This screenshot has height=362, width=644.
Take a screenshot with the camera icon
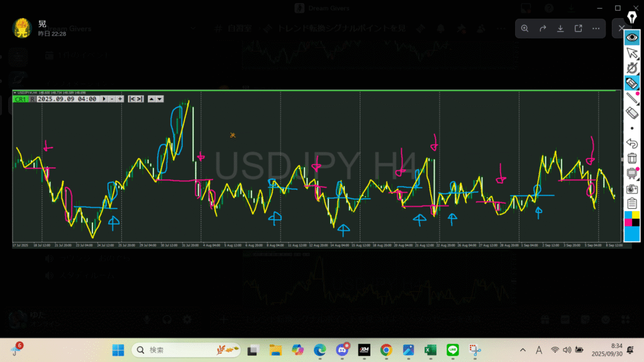pyautogui.click(x=632, y=189)
